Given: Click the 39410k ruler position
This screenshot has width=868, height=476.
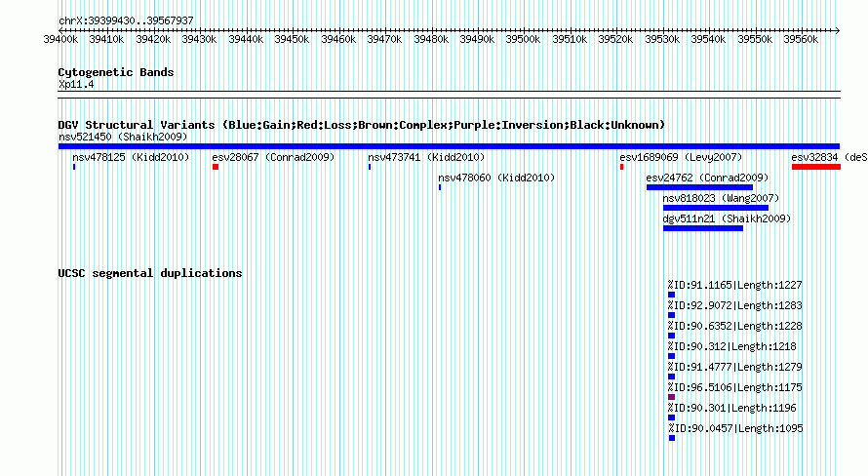Looking at the screenshot, I should pos(107,39).
